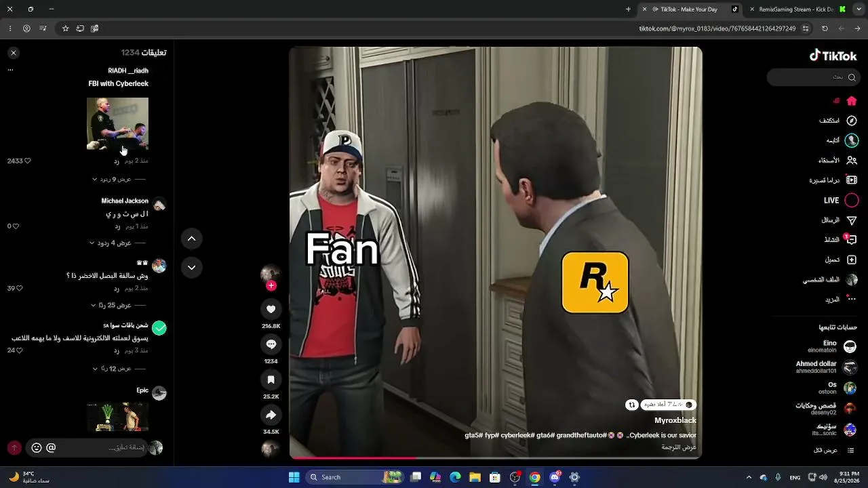Screen dimensions: 868x488
Task: Open the spinning sound disc below share
Action: 271,449
